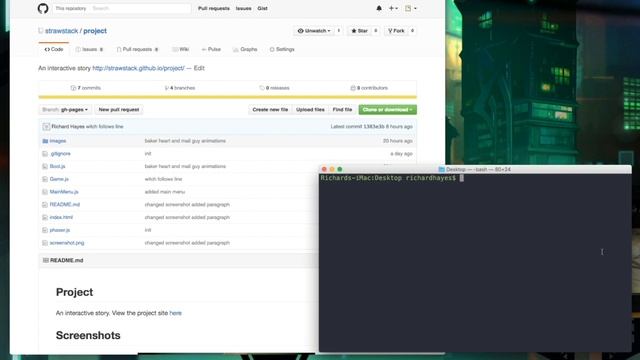This screenshot has height=360, width=640.
Task: Click Upload files button
Action: tap(310, 109)
